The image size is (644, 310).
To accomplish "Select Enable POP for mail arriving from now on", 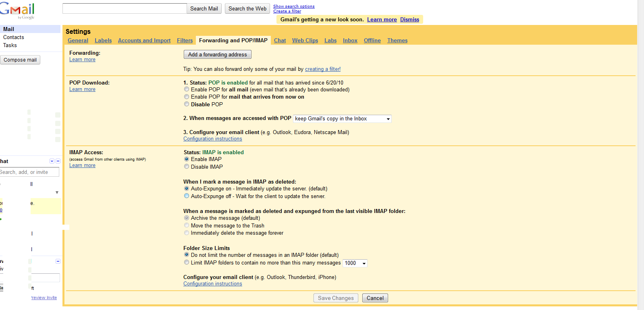I will tap(186, 97).
